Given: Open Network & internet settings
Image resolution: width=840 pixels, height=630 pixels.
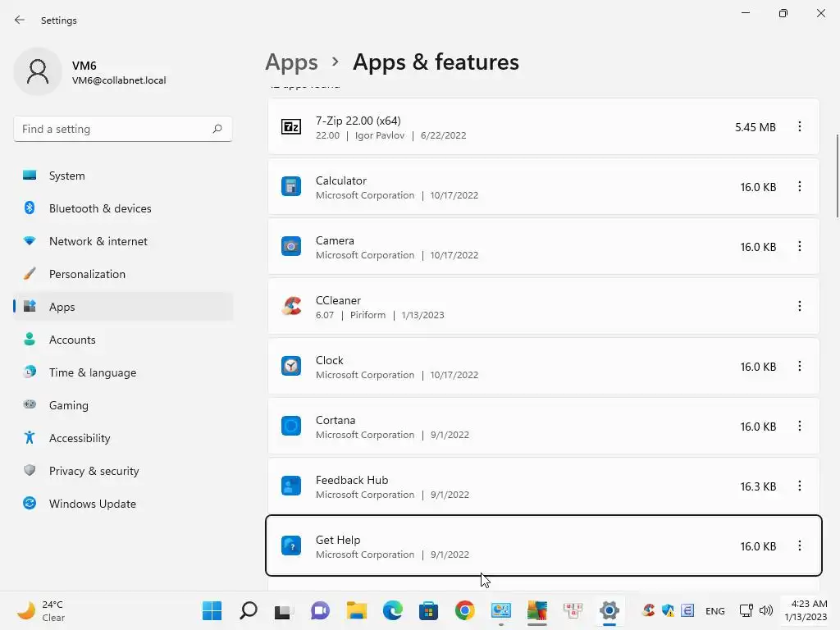Looking at the screenshot, I should pyautogui.click(x=123, y=241).
